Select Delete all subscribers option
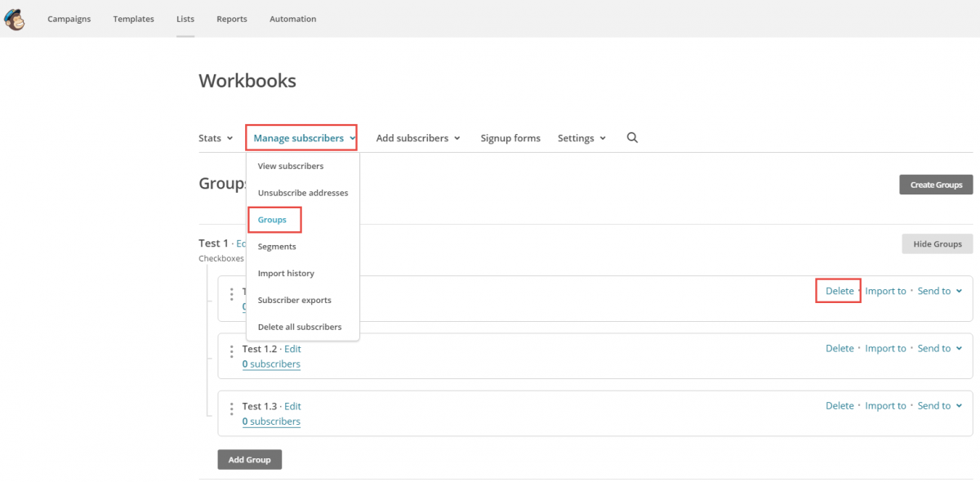 click(x=300, y=328)
